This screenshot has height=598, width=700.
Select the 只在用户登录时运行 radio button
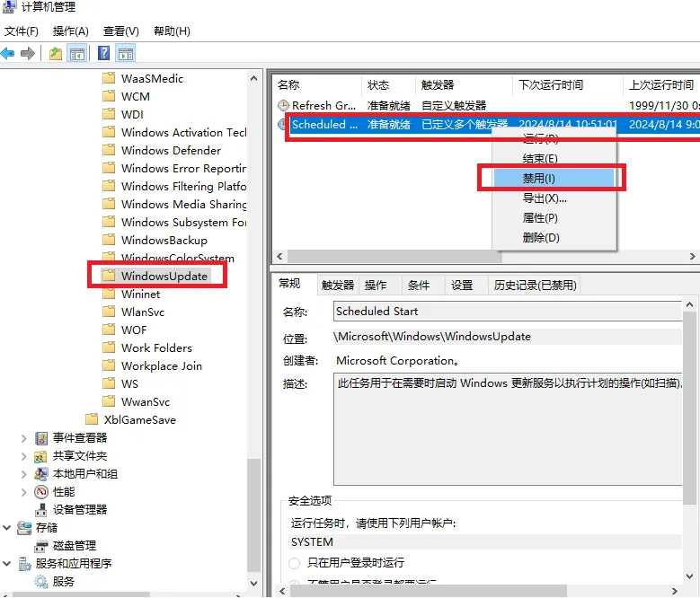coord(295,563)
